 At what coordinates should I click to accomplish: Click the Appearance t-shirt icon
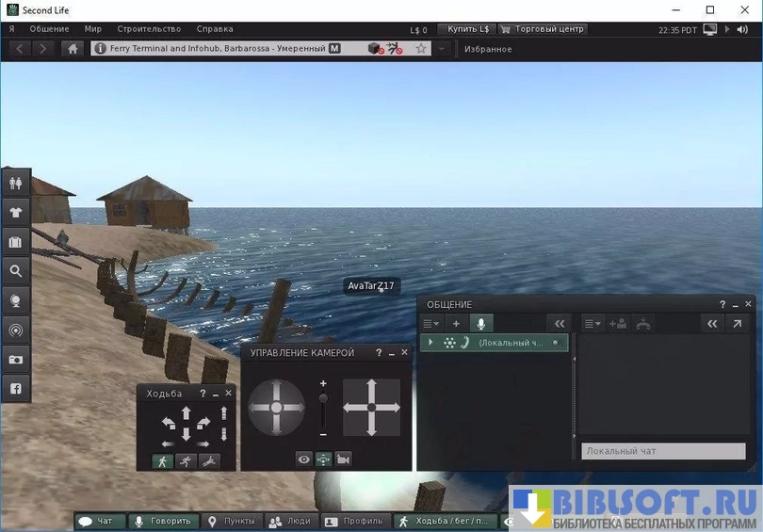click(x=15, y=212)
